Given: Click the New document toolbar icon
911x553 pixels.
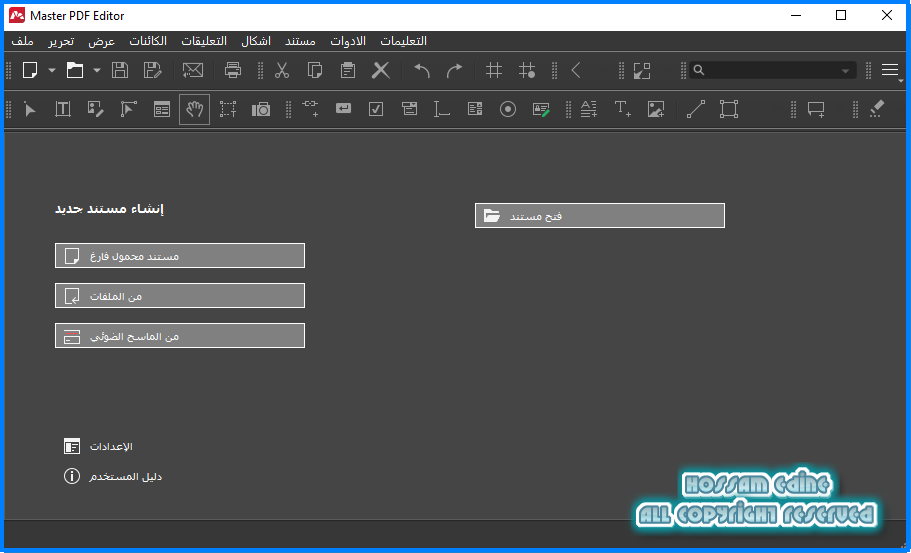Looking at the screenshot, I should [x=30, y=70].
